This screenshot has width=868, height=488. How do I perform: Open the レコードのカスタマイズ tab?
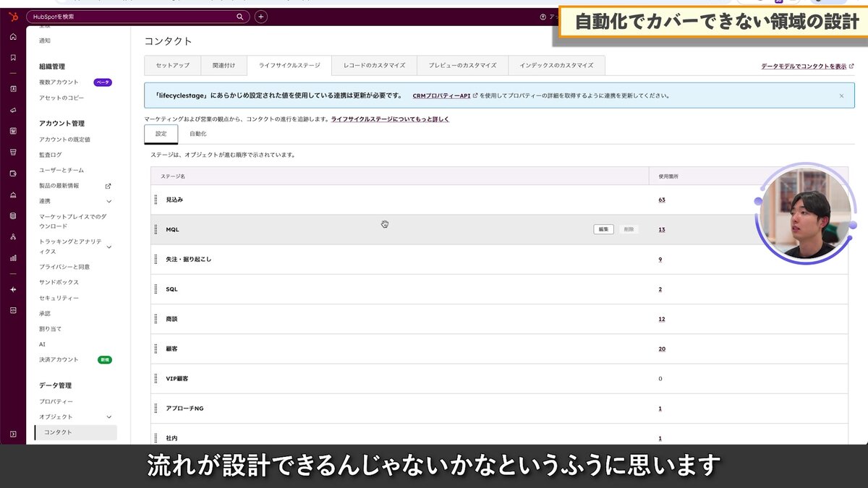373,65
